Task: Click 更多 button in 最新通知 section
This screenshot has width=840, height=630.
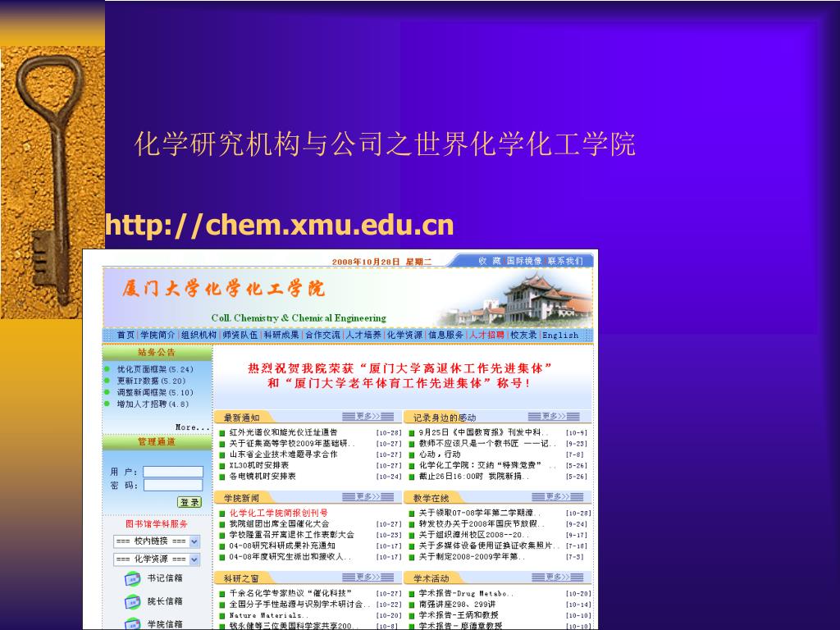Action: [368, 416]
